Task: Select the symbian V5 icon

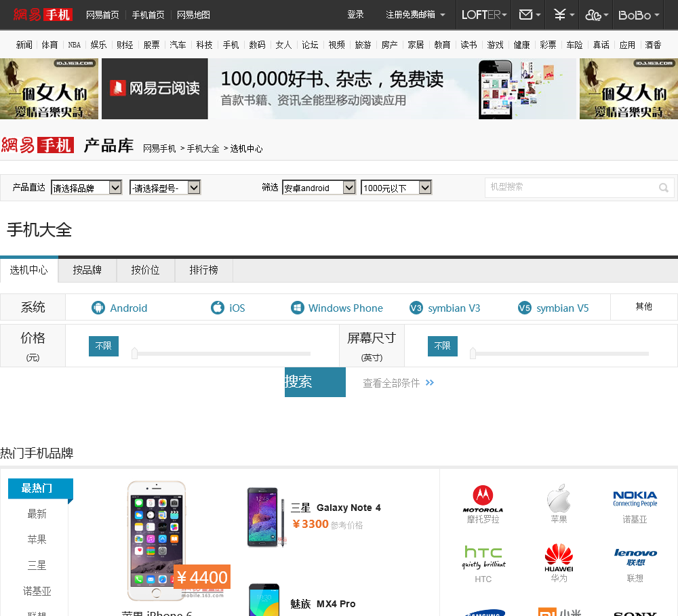Action: [x=525, y=308]
